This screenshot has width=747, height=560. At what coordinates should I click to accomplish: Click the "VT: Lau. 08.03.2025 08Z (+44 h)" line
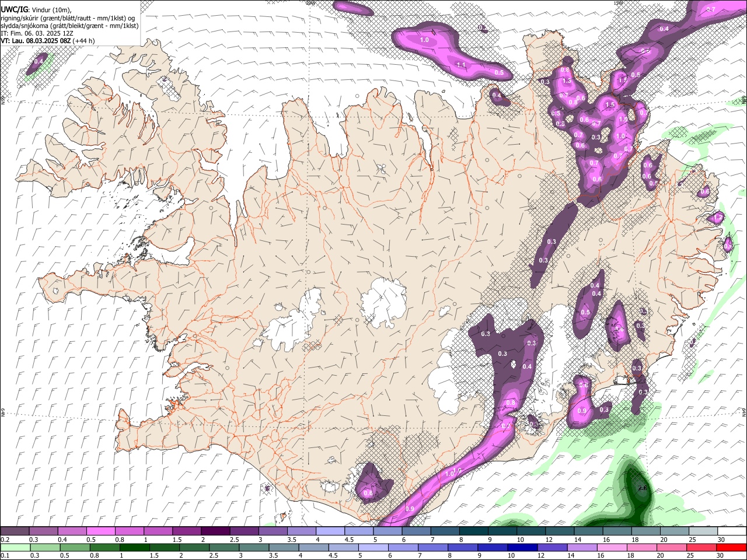coord(48,41)
